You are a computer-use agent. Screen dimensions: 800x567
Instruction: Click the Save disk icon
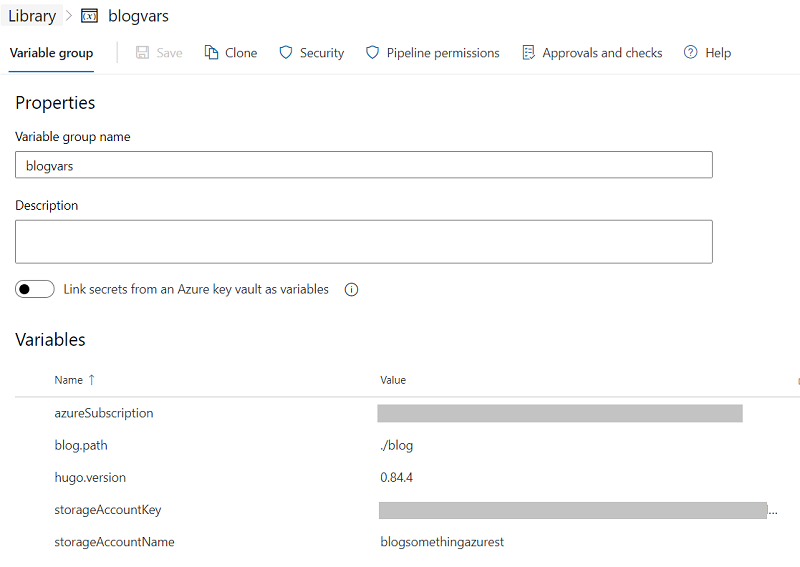pyautogui.click(x=143, y=53)
